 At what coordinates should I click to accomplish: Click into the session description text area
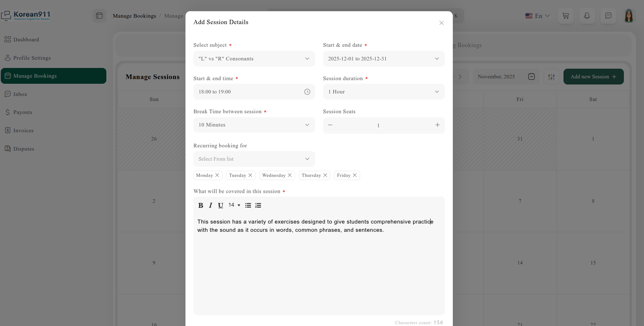pyautogui.click(x=319, y=266)
